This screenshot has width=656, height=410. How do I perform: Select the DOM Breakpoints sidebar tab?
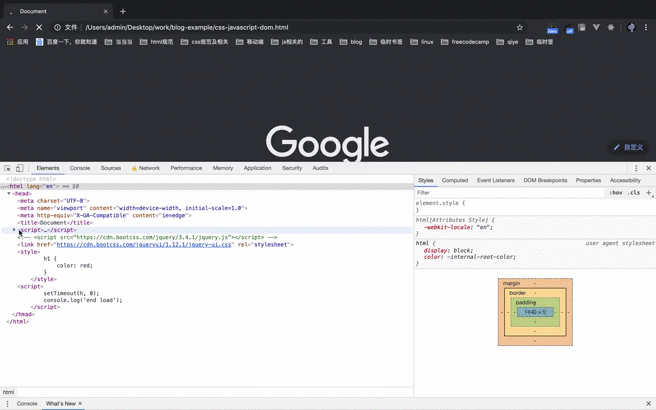coord(545,180)
